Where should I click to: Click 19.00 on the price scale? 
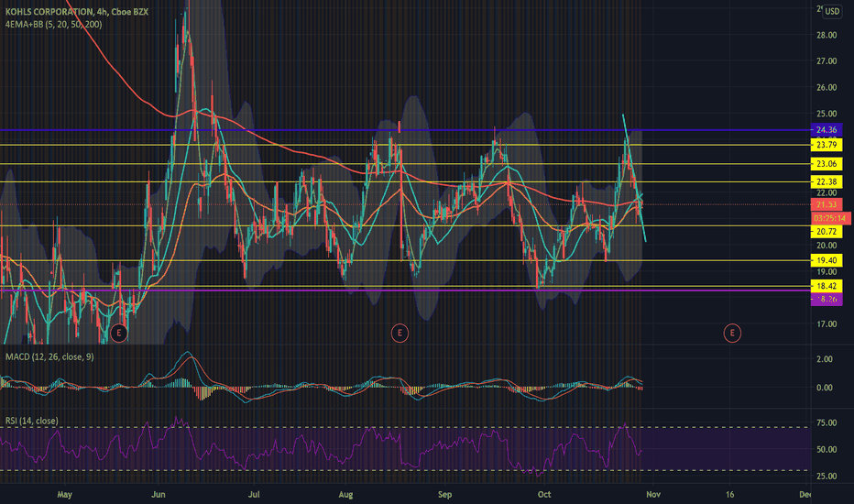click(x=827, y=272)
